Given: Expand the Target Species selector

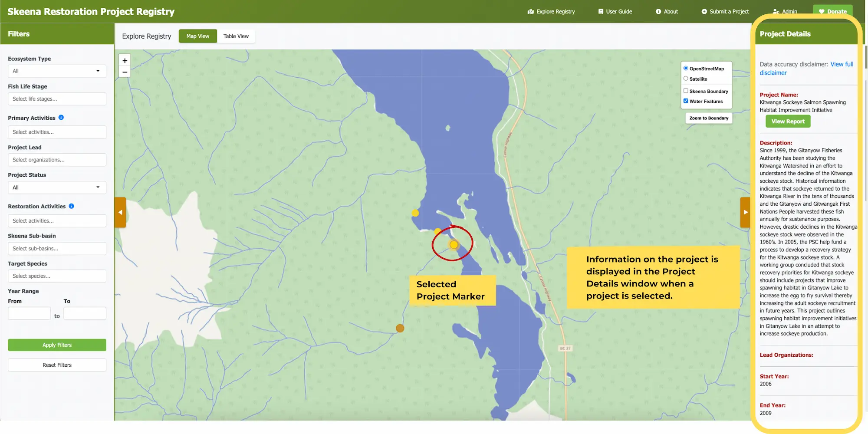Looking at the screenshot, I should point(57,276).
